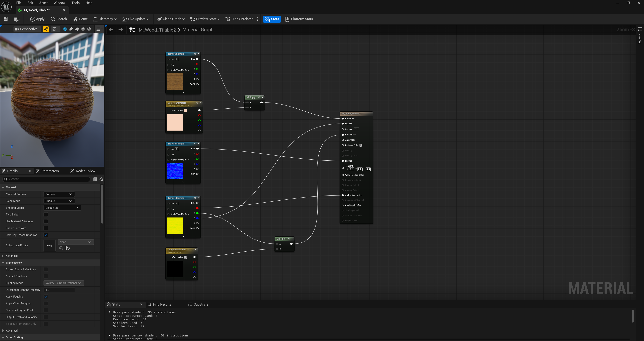Toggle the realtime viewport icon
644x341 pixels.
[x=46, y=29]
